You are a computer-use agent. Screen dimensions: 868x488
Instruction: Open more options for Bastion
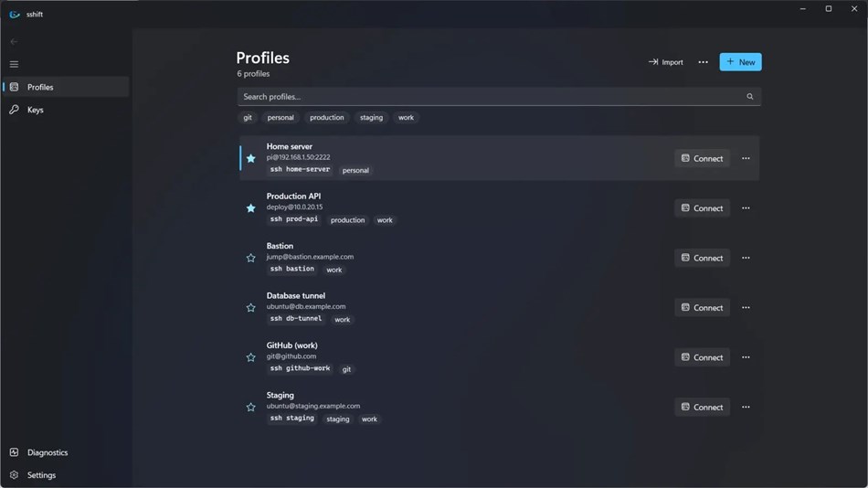746,258
